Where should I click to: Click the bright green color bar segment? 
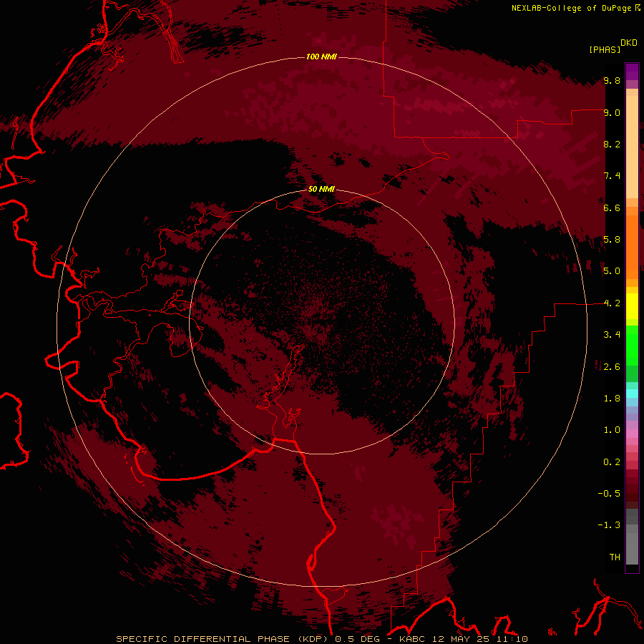632,345
